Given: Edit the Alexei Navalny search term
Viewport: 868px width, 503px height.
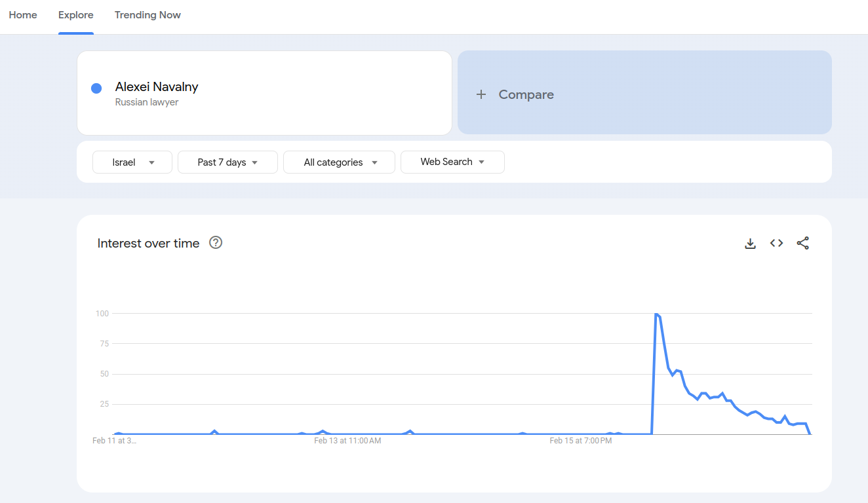Looking at the screenshot, I should pos(157,87).
